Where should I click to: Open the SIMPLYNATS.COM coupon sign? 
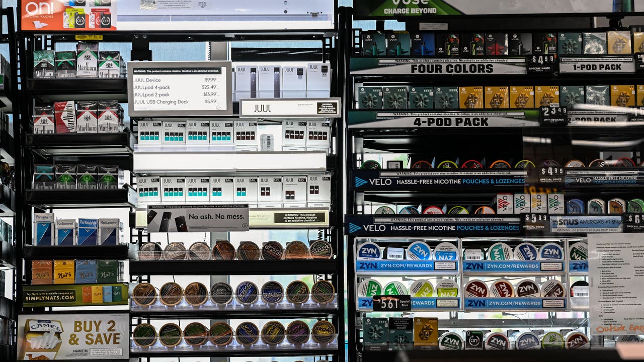[x=74, y=295]
